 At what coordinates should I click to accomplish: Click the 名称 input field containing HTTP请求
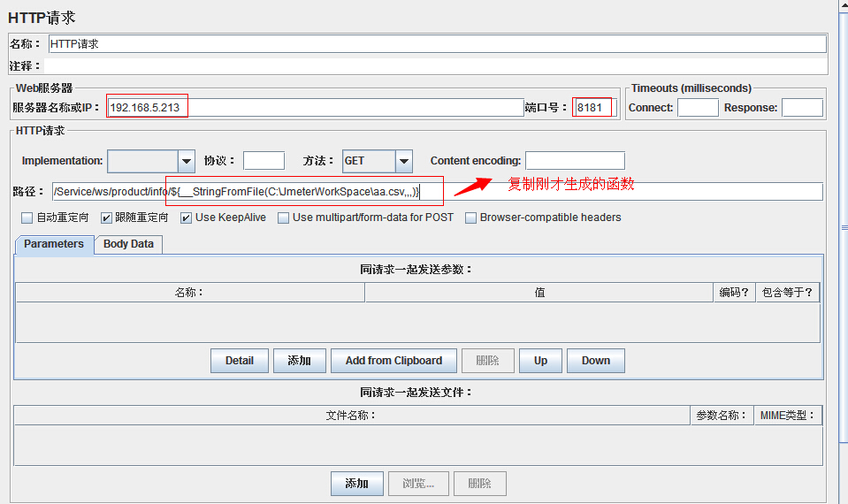point(438,44)
